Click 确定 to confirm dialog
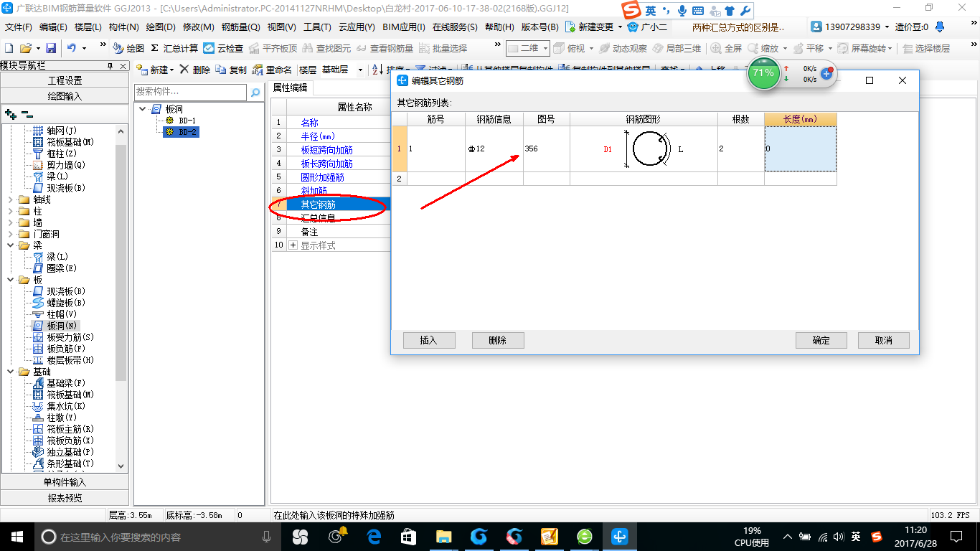The height and width of the screenshot is (551, 980). point(821,340)
